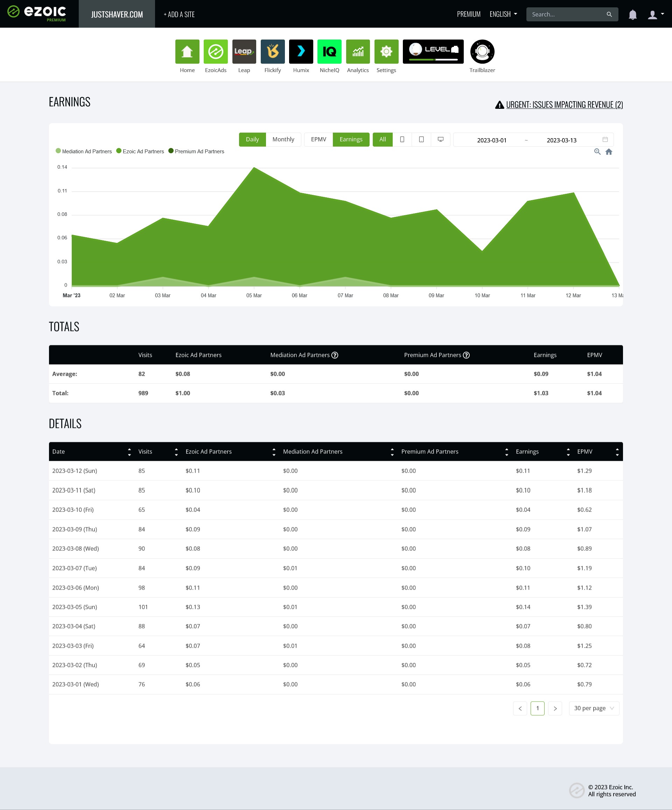Click the Ezoic Premium logo
This screenshot has width=672, height=810.
point(37,14)
